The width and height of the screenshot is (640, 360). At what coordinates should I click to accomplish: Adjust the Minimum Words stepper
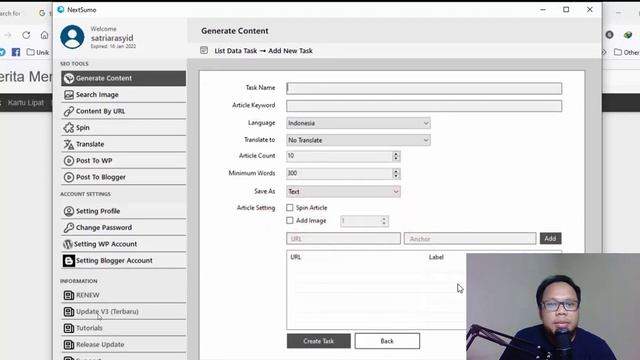(x=396, y=173)
